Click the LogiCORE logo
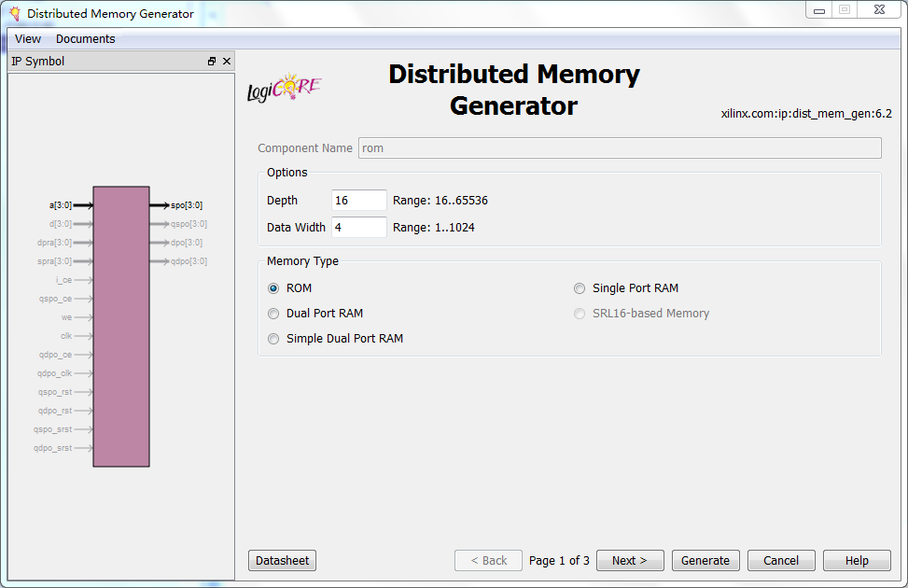This screenshot has width=908, height=588. 284,88
